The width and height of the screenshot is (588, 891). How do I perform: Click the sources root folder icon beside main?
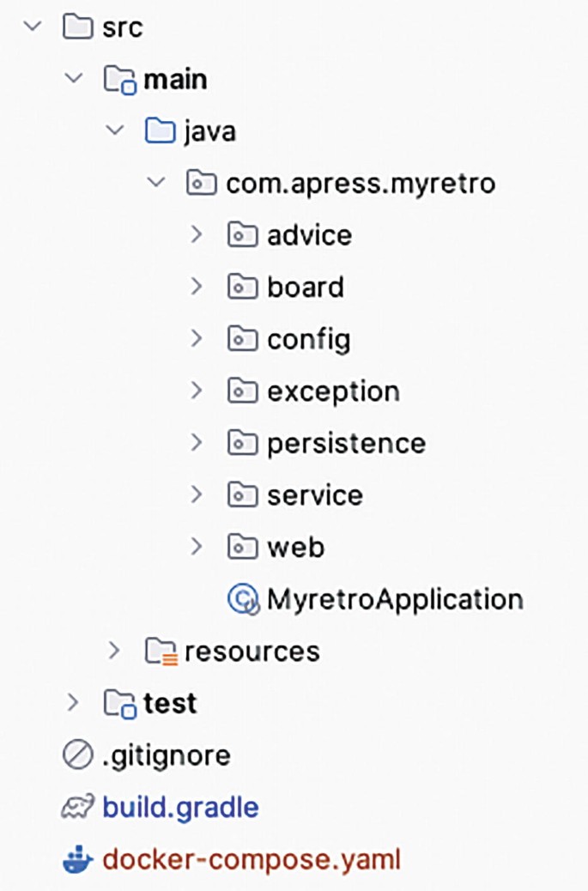coord(120,78)
